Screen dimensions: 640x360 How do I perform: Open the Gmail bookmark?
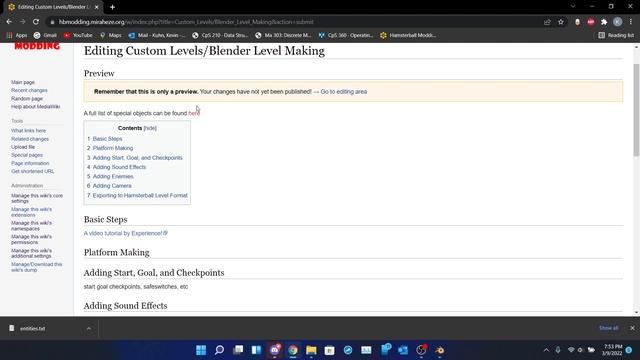[x=45, y=36]
